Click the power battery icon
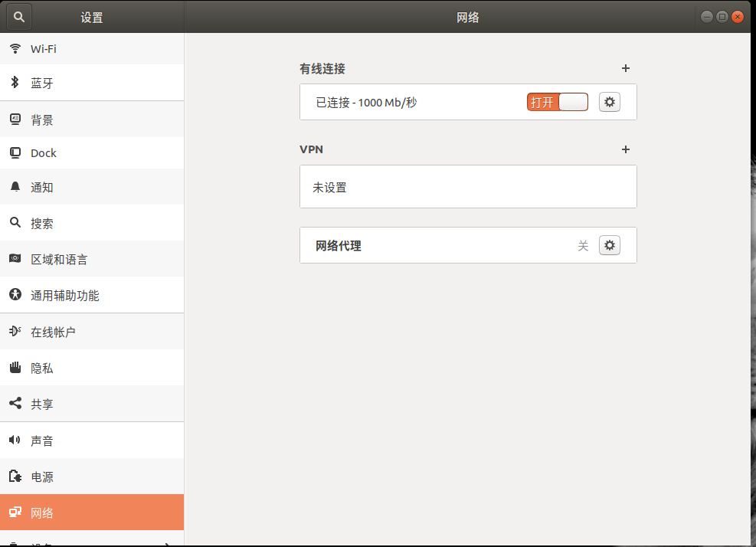This screenshot has width=756, height=547. 15,476
